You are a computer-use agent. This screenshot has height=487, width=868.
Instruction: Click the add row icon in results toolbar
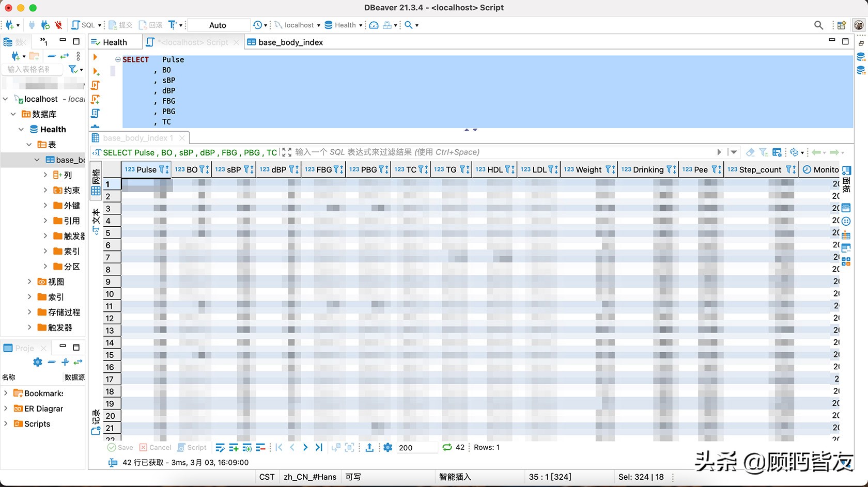click(x=234, y=448)
